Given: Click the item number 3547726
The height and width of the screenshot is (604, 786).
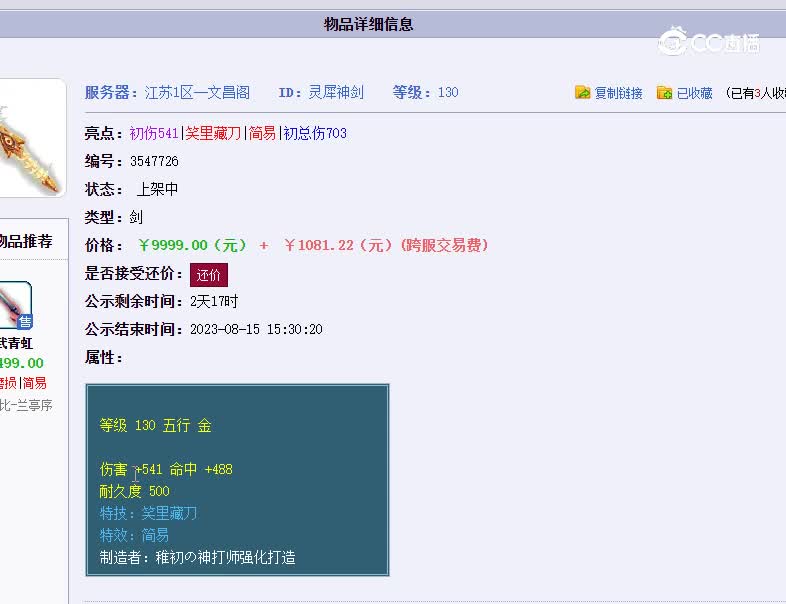Looking at the screenshot, I should (x=154, y=161).
